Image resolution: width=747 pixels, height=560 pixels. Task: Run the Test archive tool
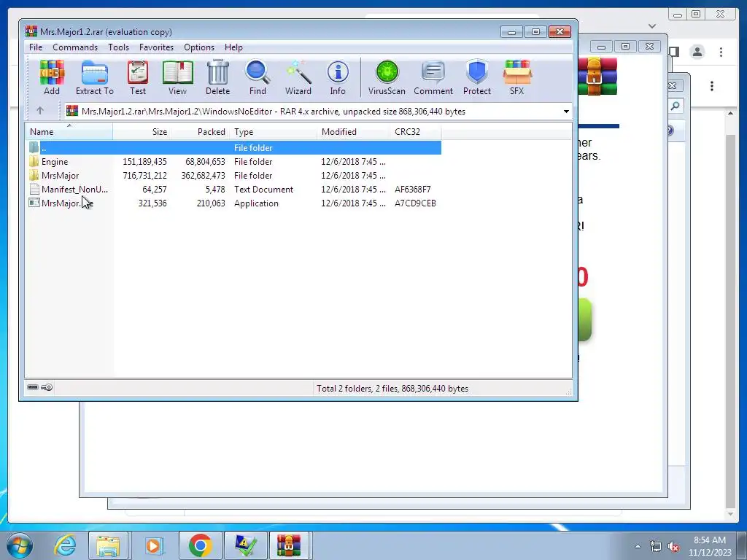tap(138, 77)
